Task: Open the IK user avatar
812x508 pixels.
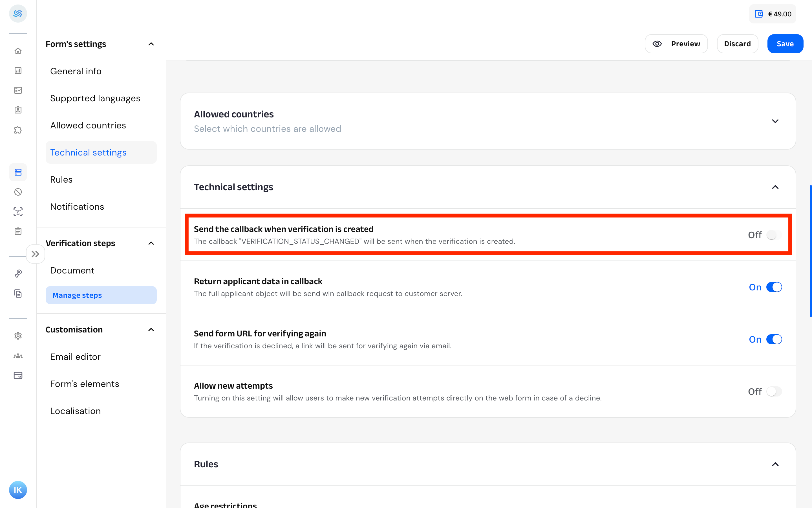Action: [18, 490]
